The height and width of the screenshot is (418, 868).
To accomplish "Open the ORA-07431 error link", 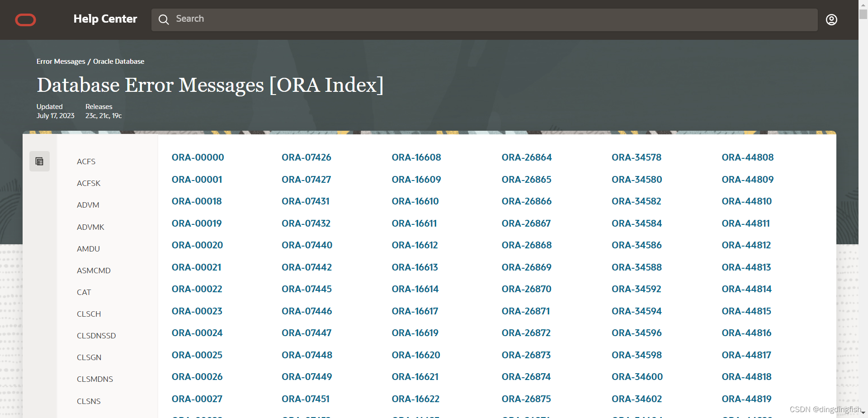I will click(305, 201).
